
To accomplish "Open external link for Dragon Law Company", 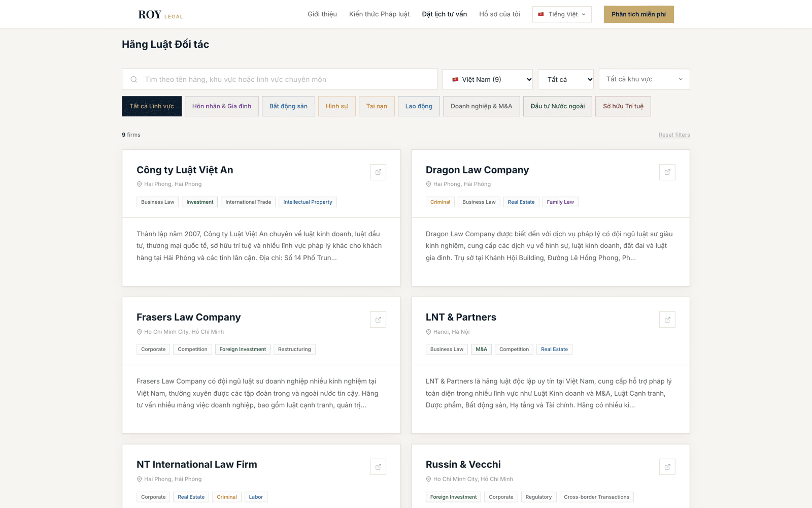I will [667, 172].
